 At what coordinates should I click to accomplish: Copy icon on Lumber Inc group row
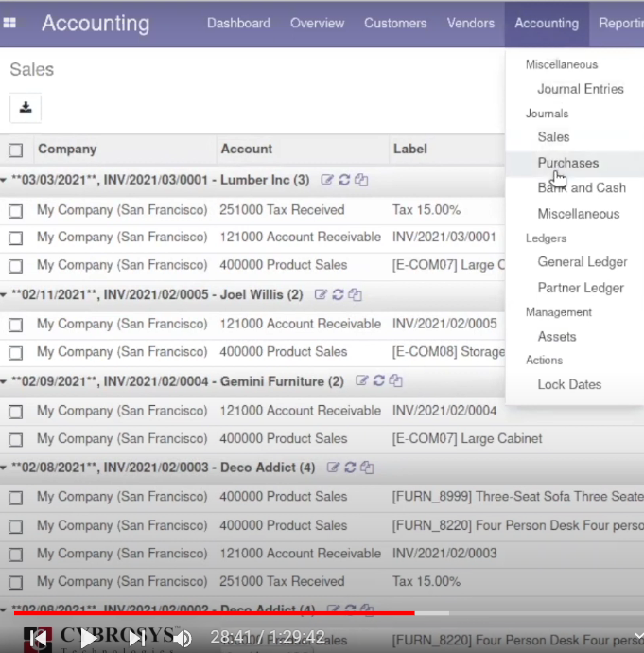click(361, 180)
